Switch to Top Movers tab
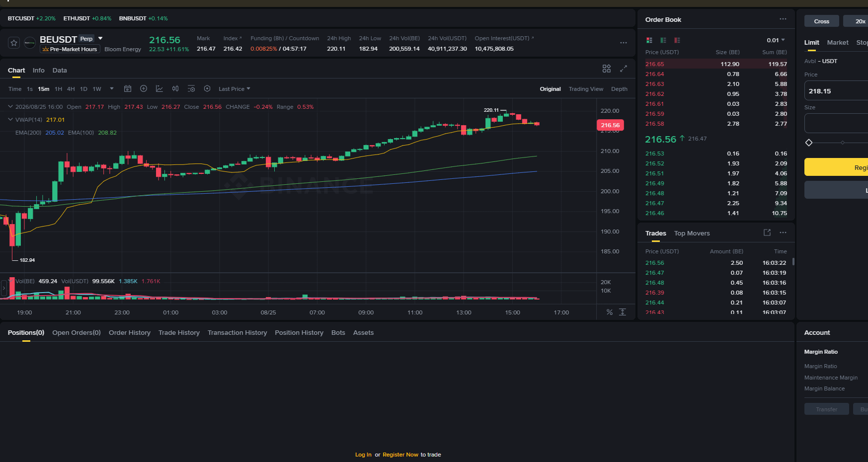The image size is (868, 462). [x=692, y=233]
